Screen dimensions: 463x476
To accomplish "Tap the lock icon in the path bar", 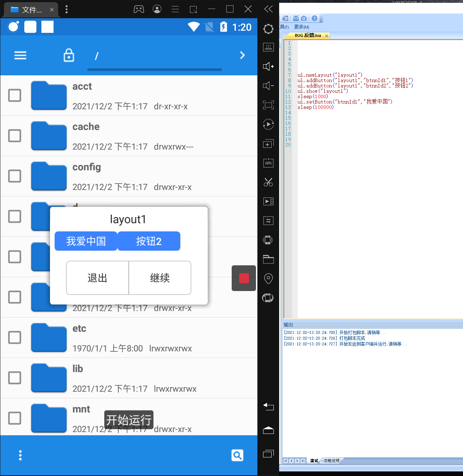I will click(69, 55).
